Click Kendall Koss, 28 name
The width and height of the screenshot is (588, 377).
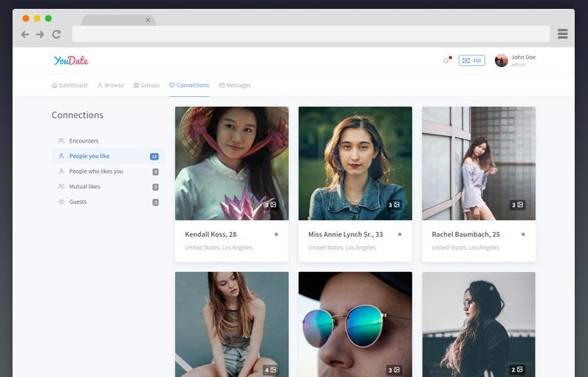(211, 234)
